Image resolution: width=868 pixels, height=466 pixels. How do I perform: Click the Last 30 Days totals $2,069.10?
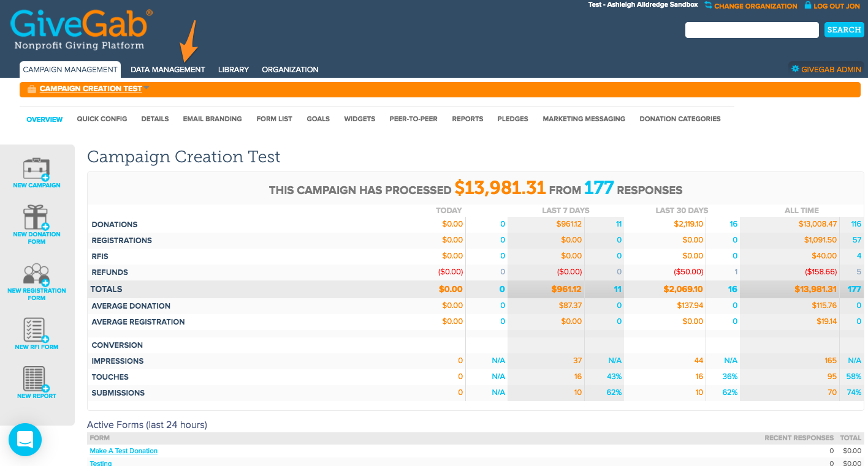(683, 289)
